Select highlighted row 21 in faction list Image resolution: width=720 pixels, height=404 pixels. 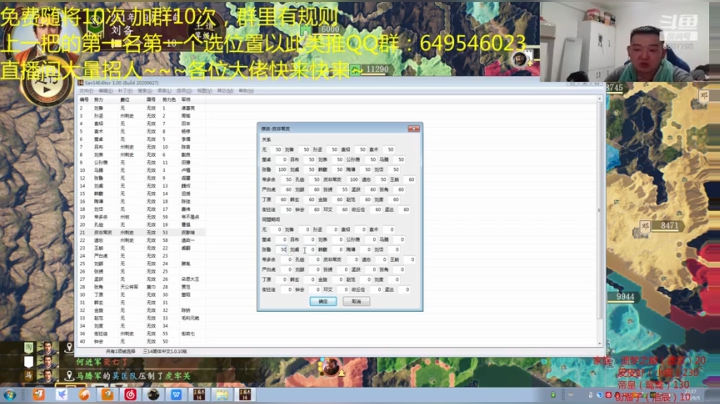141,232
